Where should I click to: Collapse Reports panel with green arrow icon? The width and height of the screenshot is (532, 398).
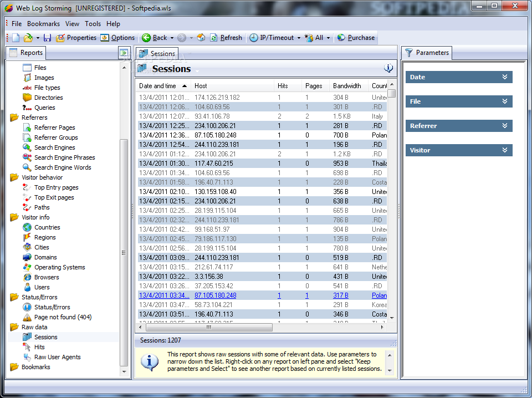(124, 53)
